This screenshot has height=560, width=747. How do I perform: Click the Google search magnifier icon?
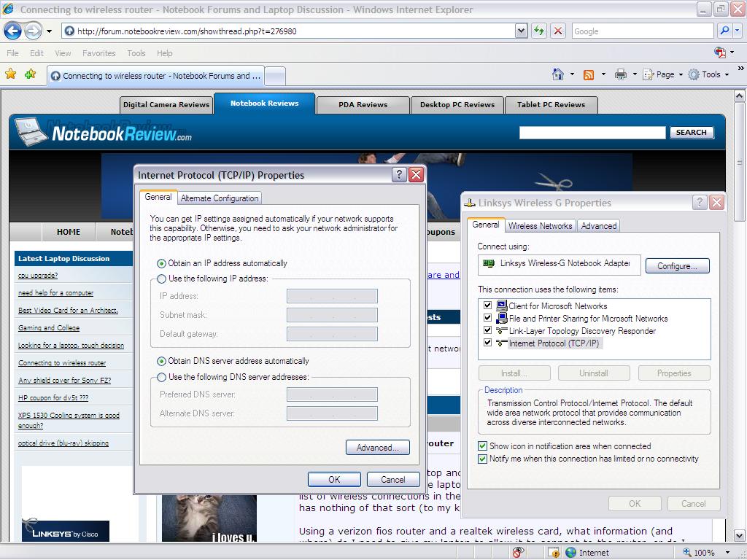click(x=724, y=31)
